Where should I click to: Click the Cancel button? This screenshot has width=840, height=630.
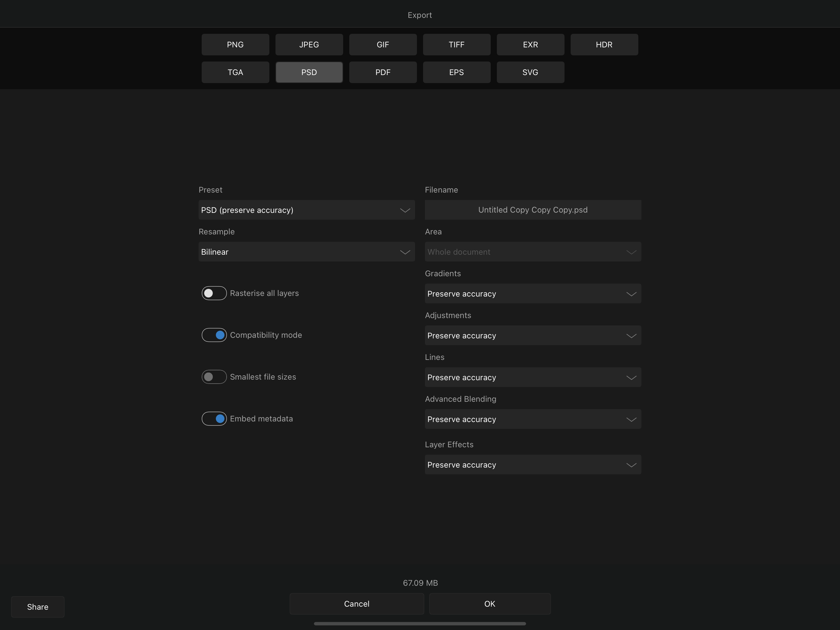click(357, 604)
